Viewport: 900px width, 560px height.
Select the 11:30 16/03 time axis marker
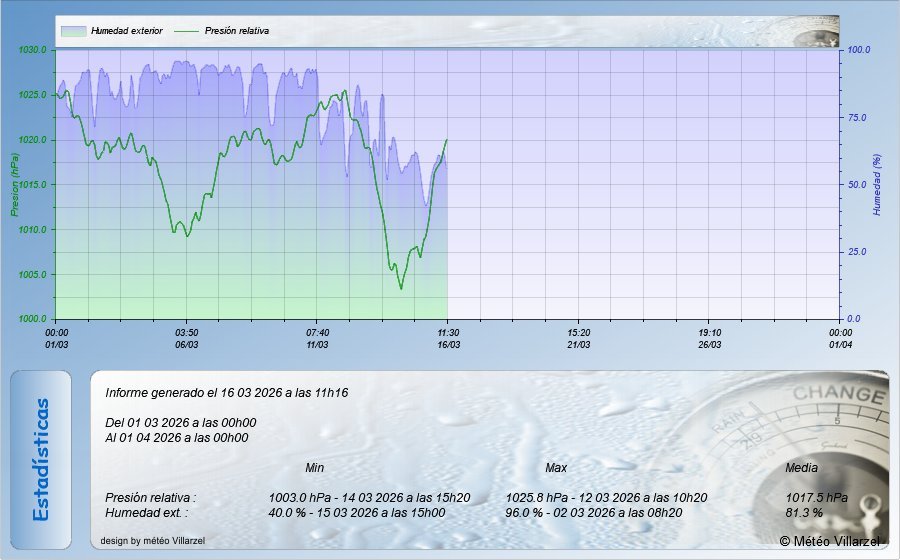(448, 338)
